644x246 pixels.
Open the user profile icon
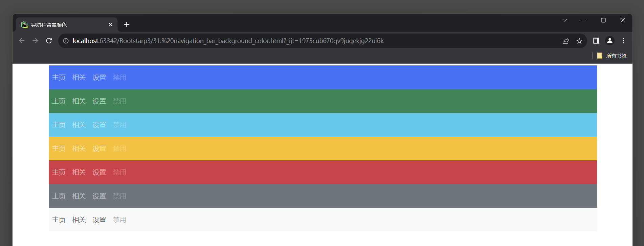pyautogui.click(x=610, y=41)
